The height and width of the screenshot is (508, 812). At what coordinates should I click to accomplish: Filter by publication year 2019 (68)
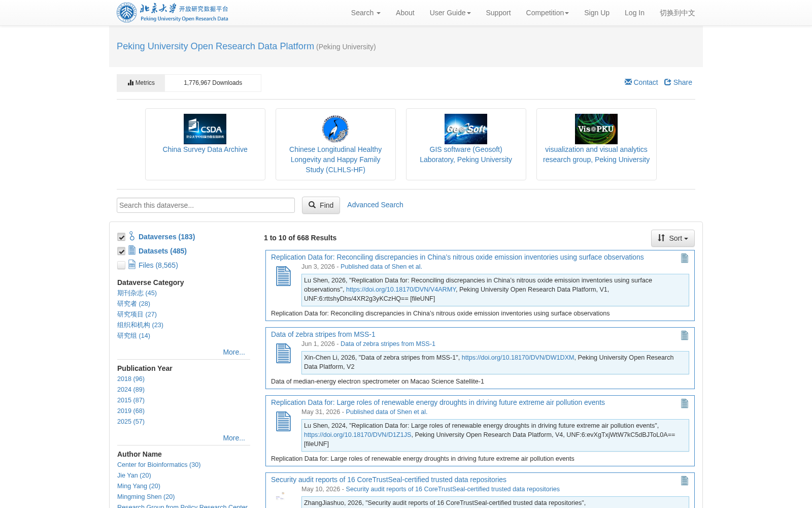point(131,411)
